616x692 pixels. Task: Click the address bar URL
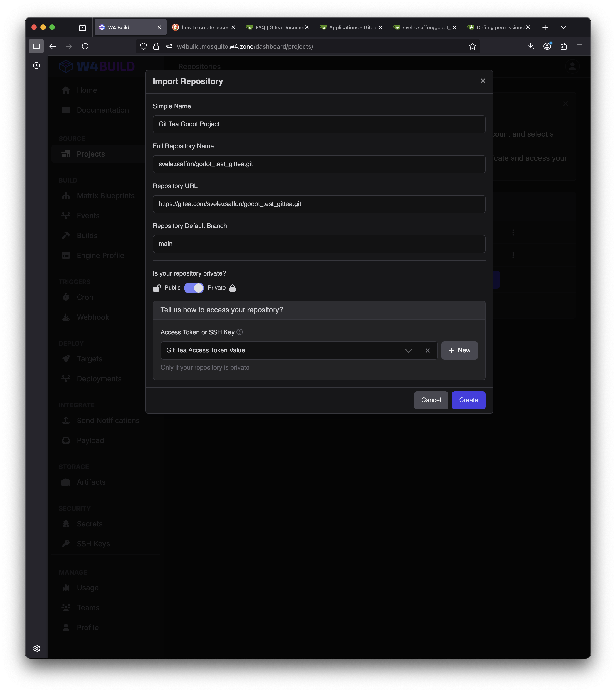(245, 47)
